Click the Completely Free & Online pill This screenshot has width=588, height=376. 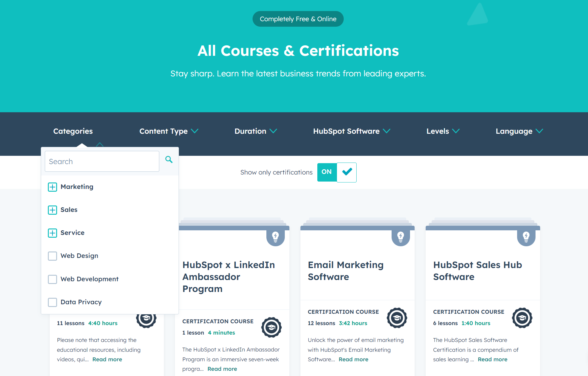[x=298, y=19]
